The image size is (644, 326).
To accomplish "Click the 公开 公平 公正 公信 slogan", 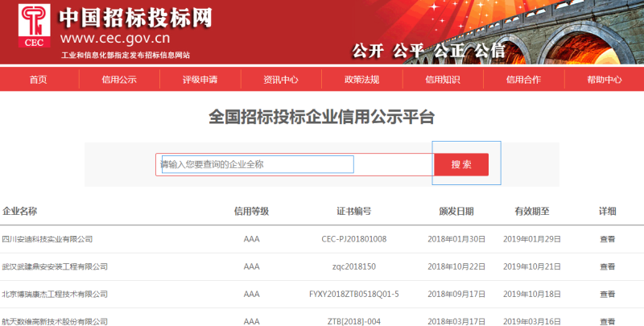I will pos(428,51).
